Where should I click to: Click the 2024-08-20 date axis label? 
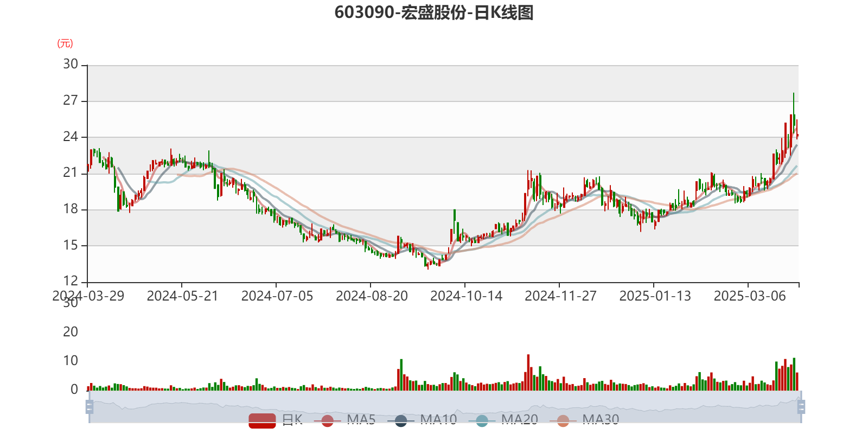372,296
